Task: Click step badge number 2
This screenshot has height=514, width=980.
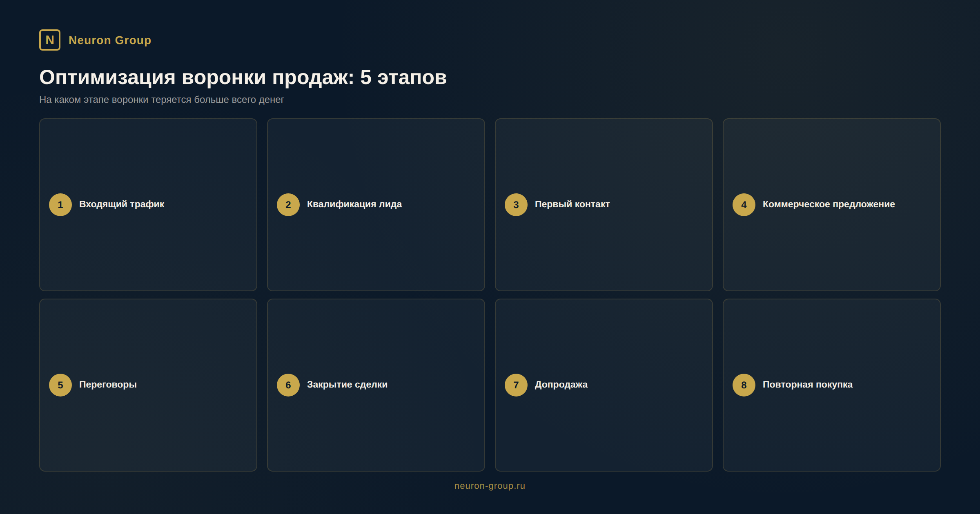Action: coord(288,205)
